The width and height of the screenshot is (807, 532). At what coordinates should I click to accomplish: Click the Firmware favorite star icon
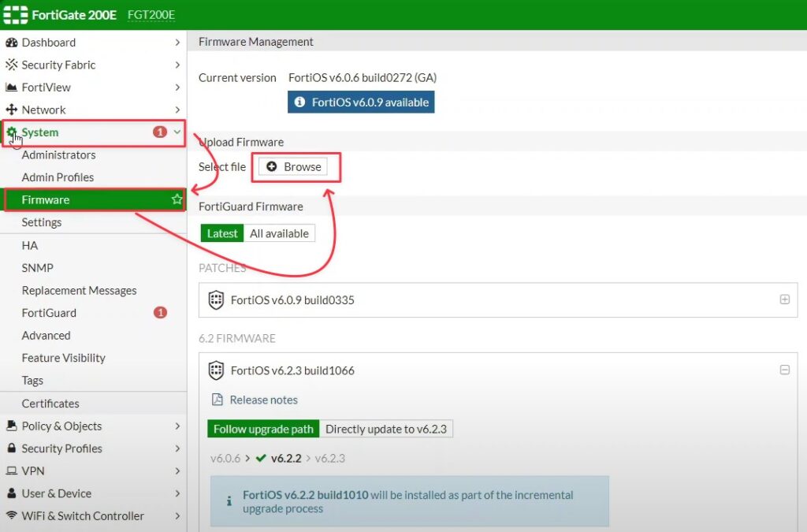(x=177, y=199)
